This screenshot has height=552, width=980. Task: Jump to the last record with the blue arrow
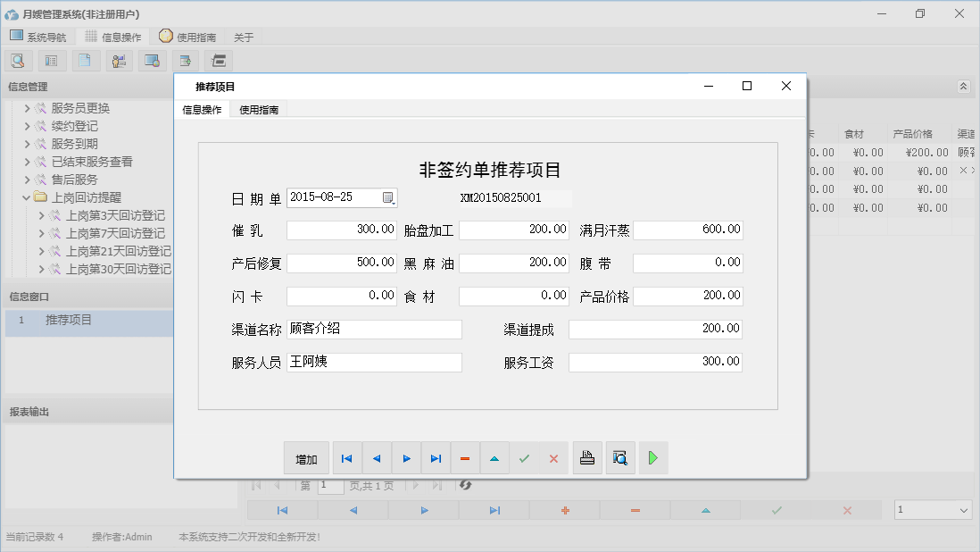(436, 457)
